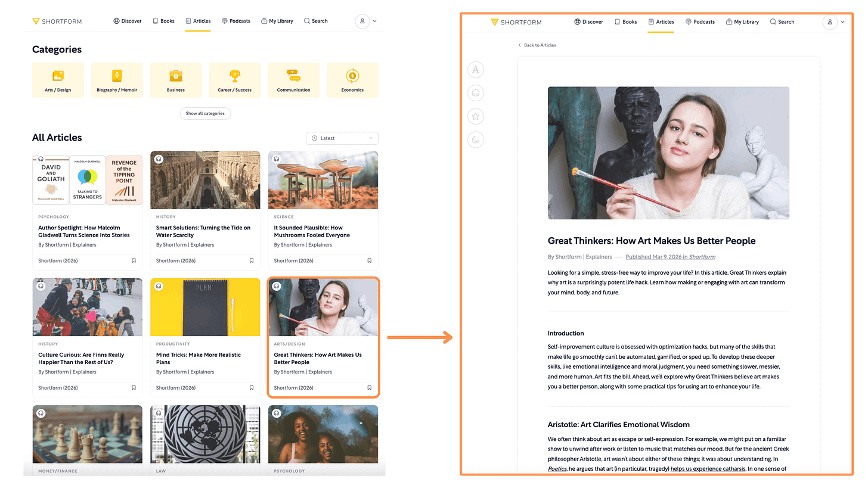The width and height of the screenshot is (868, 488).
Task: Open the Latest sort dropdown
Action: pos(342,138)
